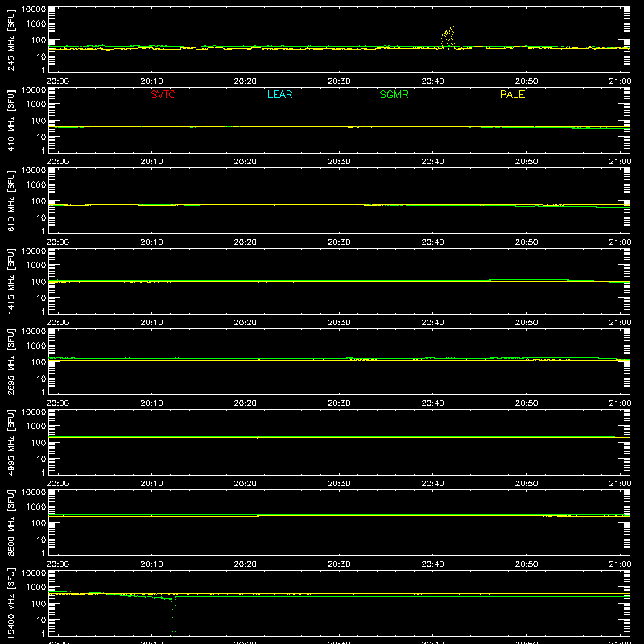
Task: Click 20:30 time label under 1415 MHz plot
Action: (x=339, y=323)
